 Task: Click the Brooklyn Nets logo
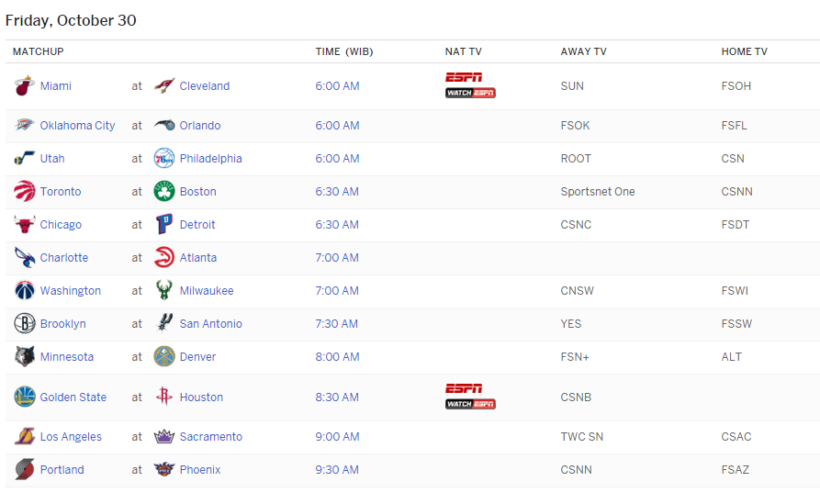(25, 324)
